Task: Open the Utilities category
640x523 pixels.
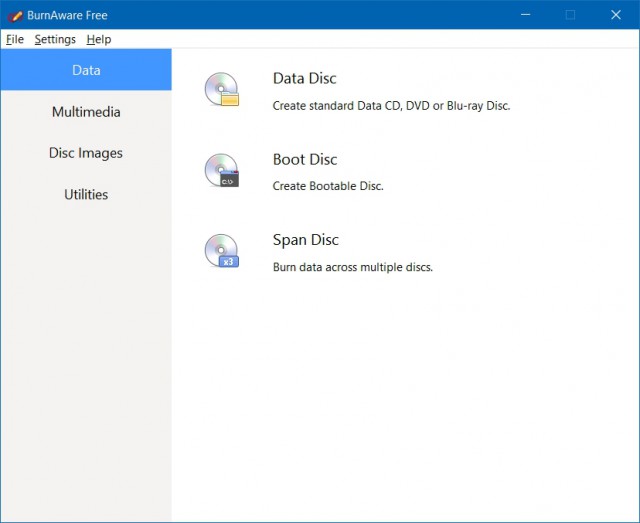Action: point(86,194)
